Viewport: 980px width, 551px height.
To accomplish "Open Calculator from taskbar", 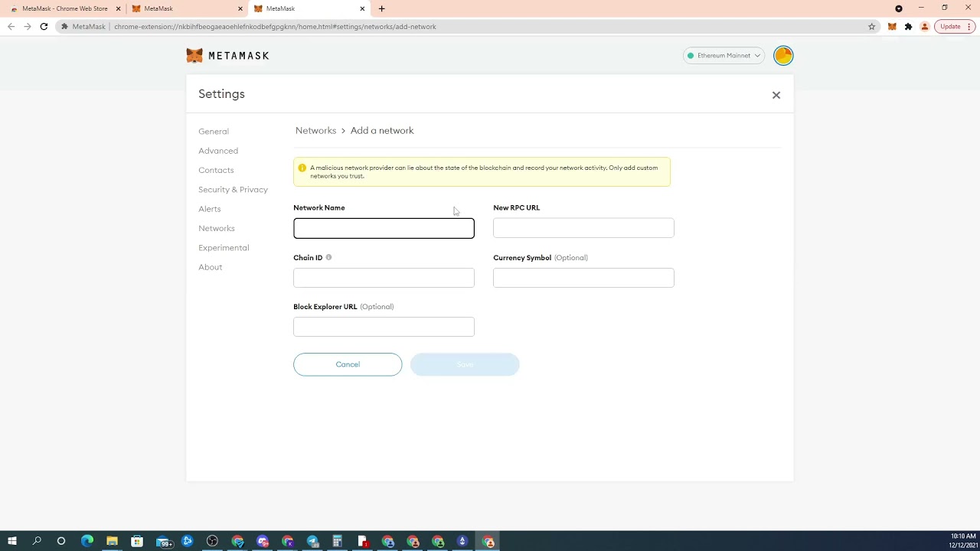I will pos(337,541).
